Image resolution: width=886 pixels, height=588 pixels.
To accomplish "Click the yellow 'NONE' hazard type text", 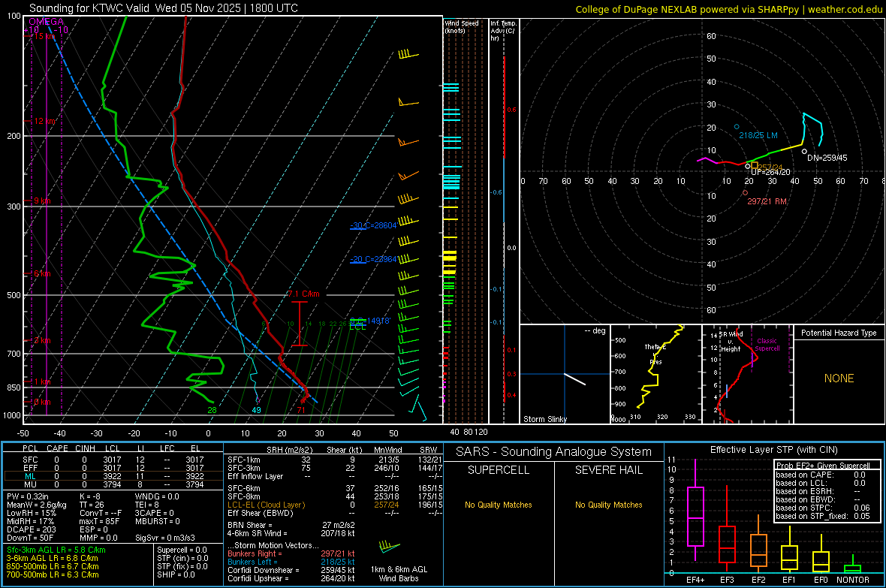I will pos(839,378).
